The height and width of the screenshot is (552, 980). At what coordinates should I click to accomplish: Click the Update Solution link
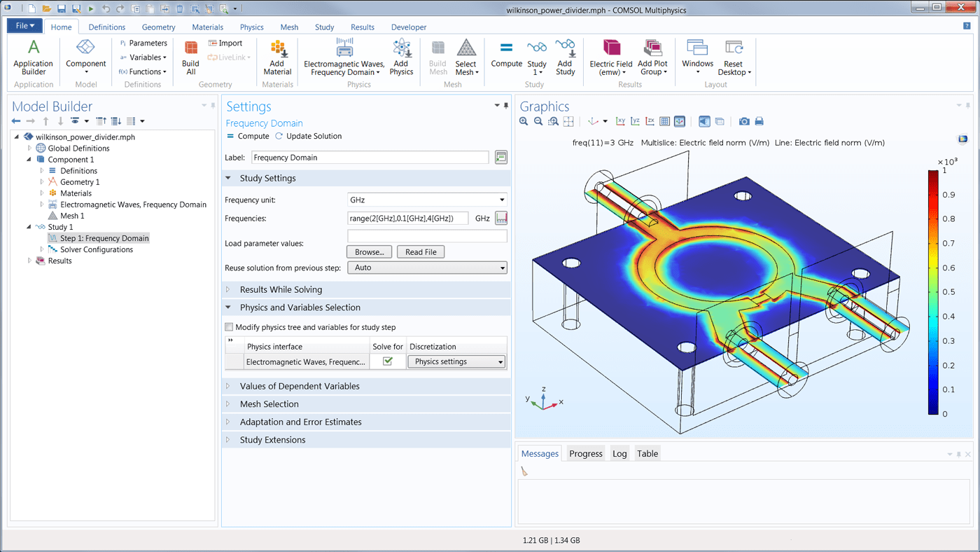[313, 137]
